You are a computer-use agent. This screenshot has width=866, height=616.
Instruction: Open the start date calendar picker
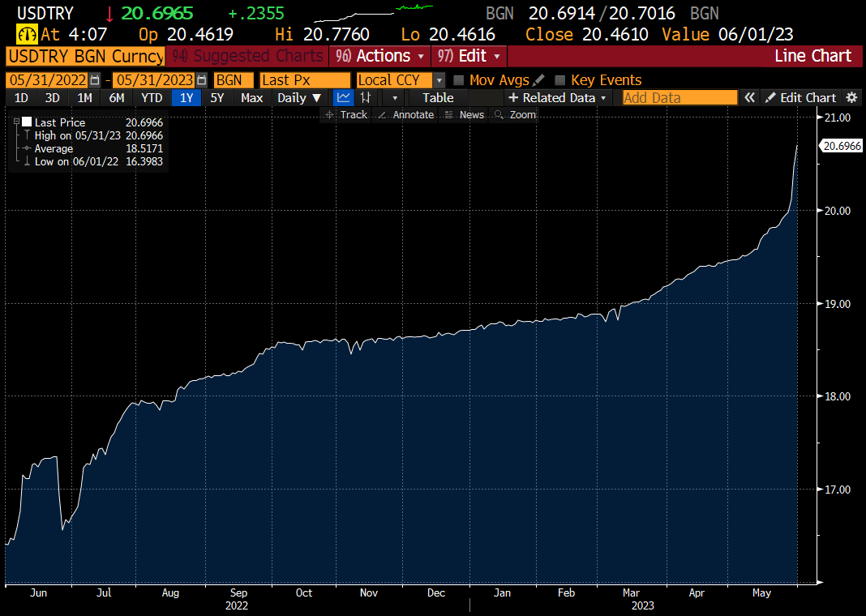click(93, 80)
